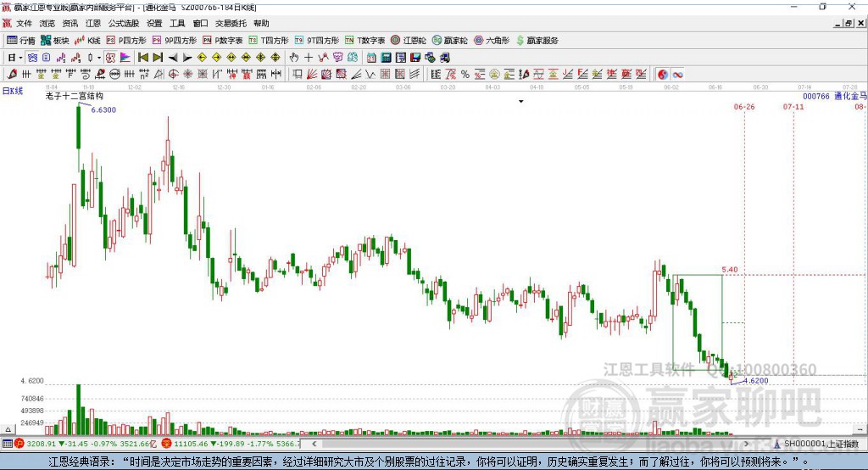Open the calendar date icon
This screenshot has width=868, height=470.
click(371, 57)
